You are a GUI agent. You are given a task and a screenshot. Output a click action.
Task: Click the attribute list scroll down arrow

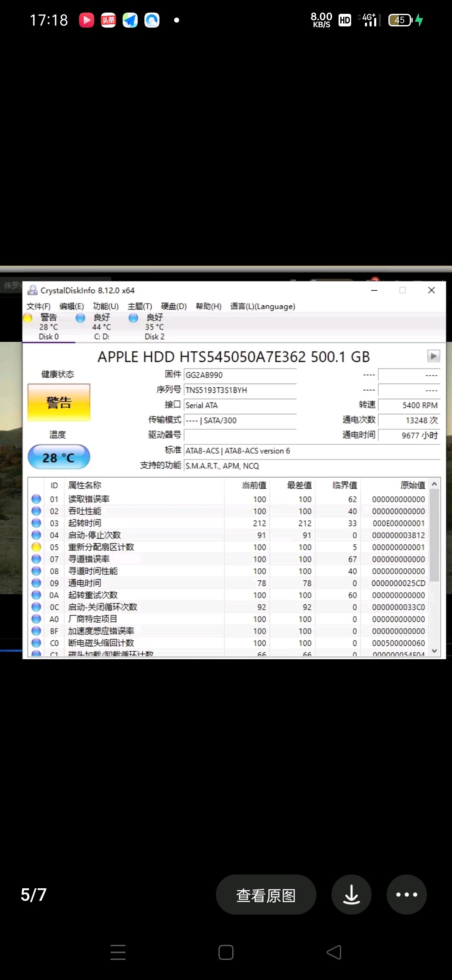point(434,651)
